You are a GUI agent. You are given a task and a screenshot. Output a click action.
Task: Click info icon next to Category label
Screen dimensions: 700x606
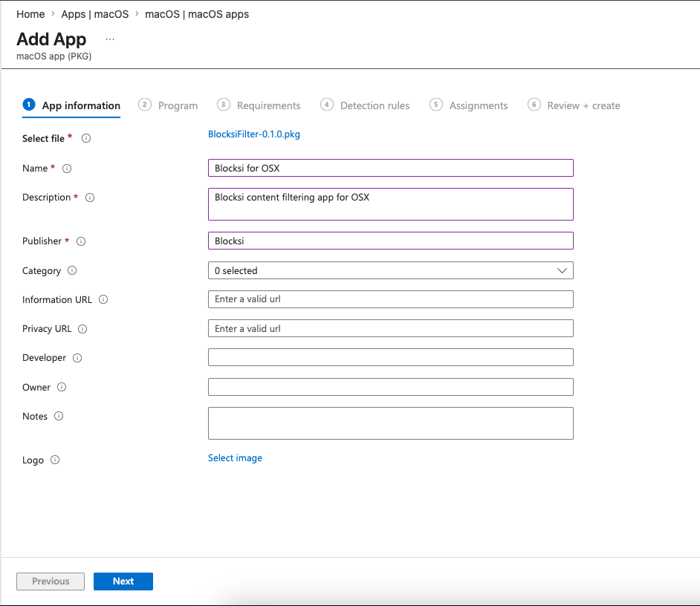point(72,270)
